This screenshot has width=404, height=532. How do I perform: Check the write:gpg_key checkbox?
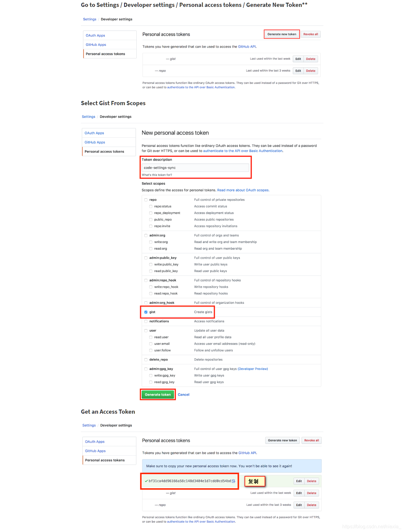point(151,376)
